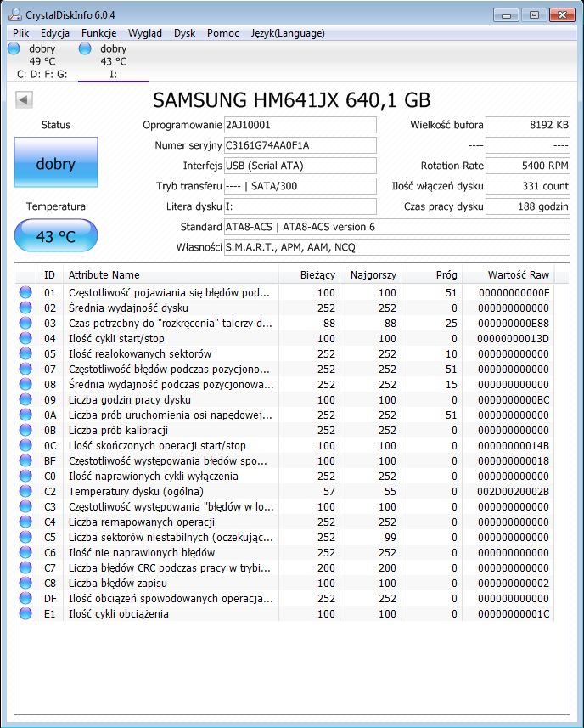Select row Liczba godzin pracy dysku
Screen dimensions: 584x728
(284, 399)
